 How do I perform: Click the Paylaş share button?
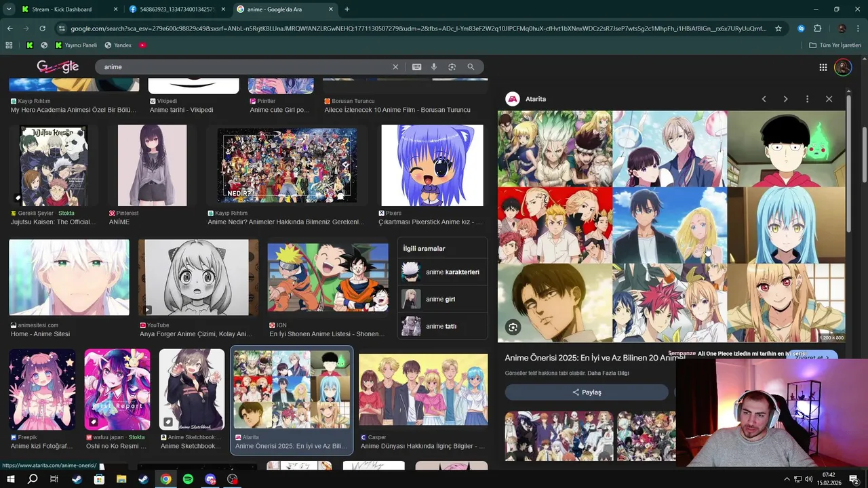[587, 392]
